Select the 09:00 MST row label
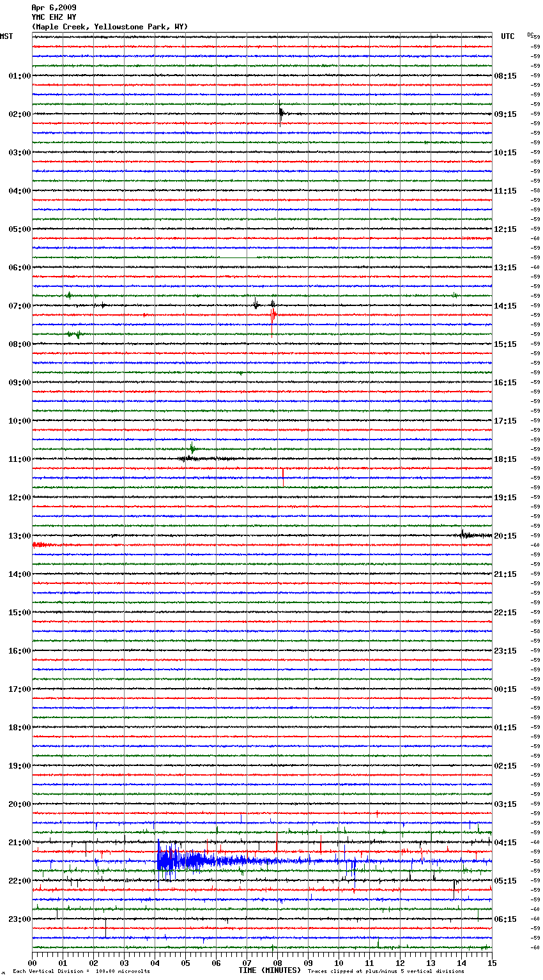The height and width of the screenshot is (980, 543). pyautogui.click(x=20, y=383)
